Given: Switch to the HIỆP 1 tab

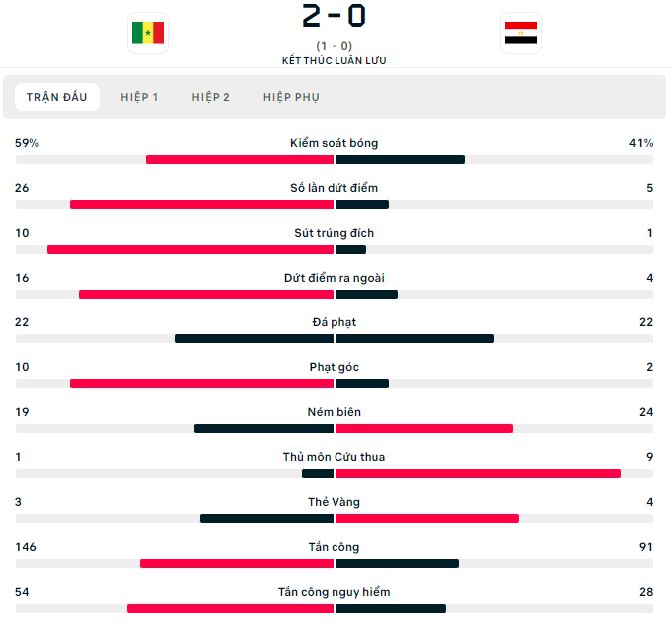Looking at the screenshot, I should pyautogui.click(x=139, y=97).
